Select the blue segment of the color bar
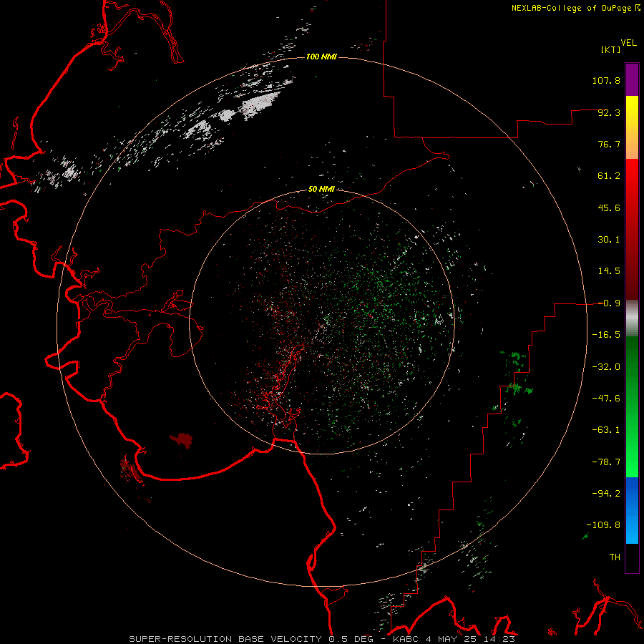The width and height of the screenshot is (644, 644). 632,509
